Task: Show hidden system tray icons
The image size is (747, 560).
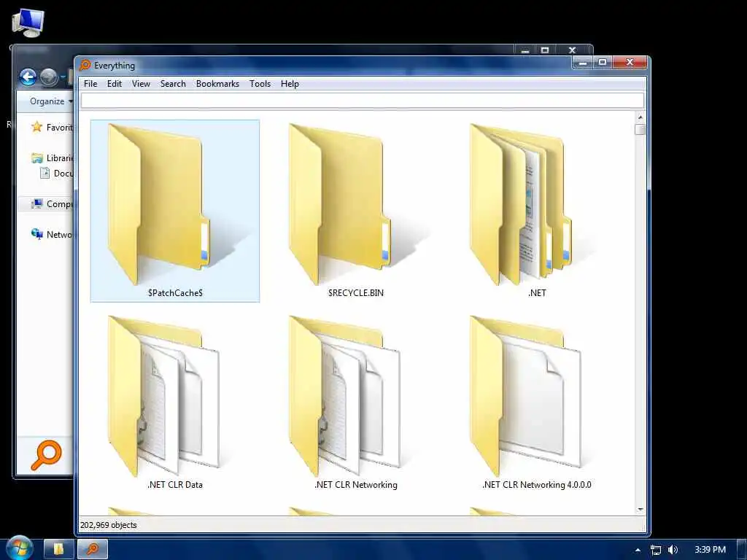Action: pyautogui.click(x=638, y=550)
